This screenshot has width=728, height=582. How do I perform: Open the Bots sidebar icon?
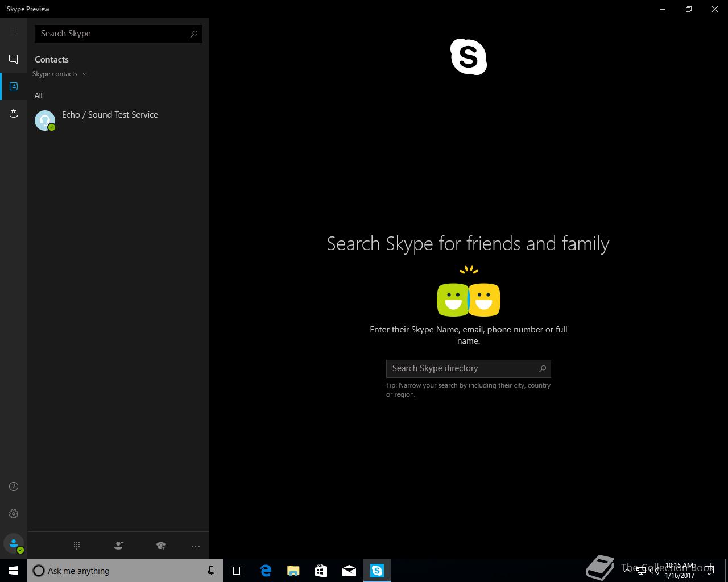pos(13,114)
